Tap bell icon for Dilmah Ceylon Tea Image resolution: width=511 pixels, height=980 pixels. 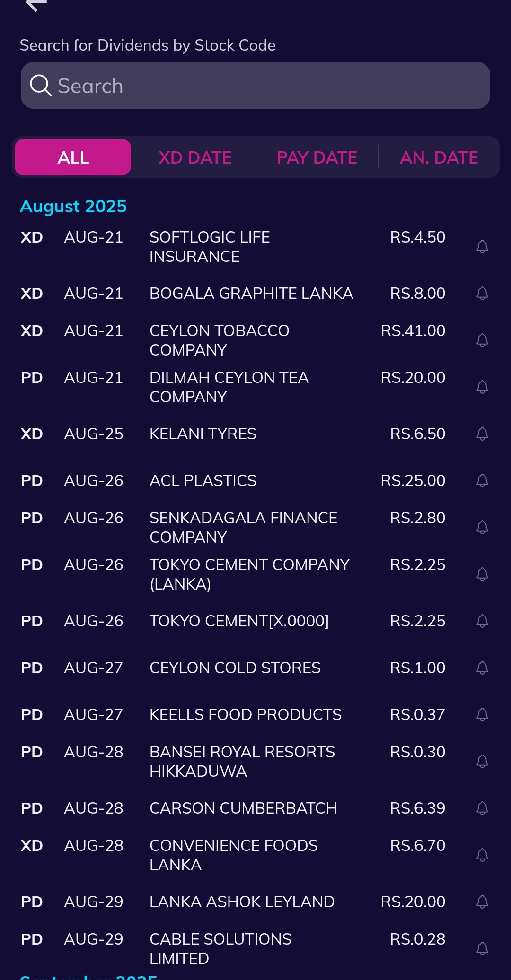pyautogui.click(x=482, y=387)
